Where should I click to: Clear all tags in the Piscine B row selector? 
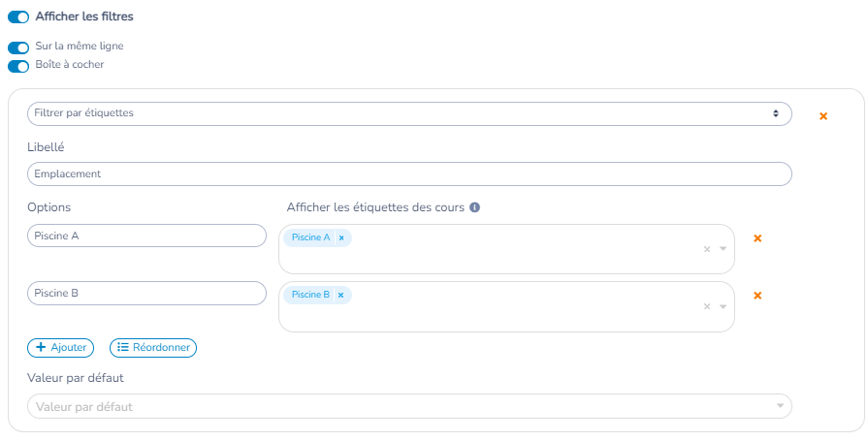[707, 306]
